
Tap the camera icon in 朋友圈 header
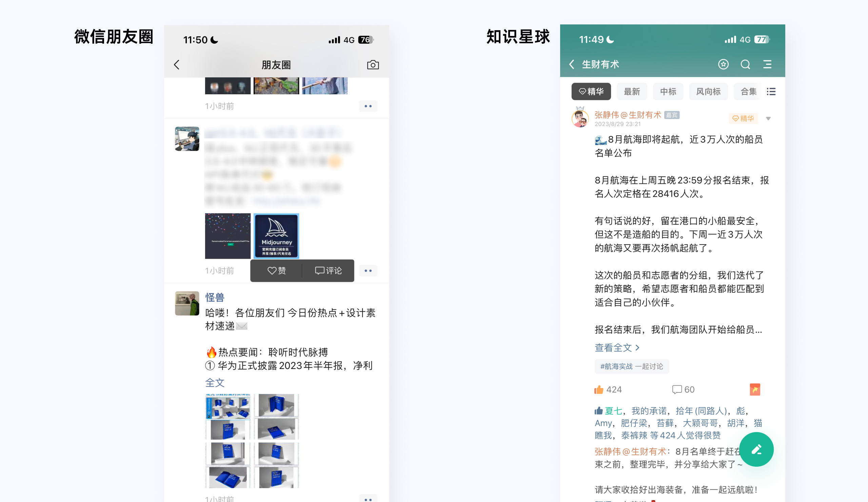point(373,65)
